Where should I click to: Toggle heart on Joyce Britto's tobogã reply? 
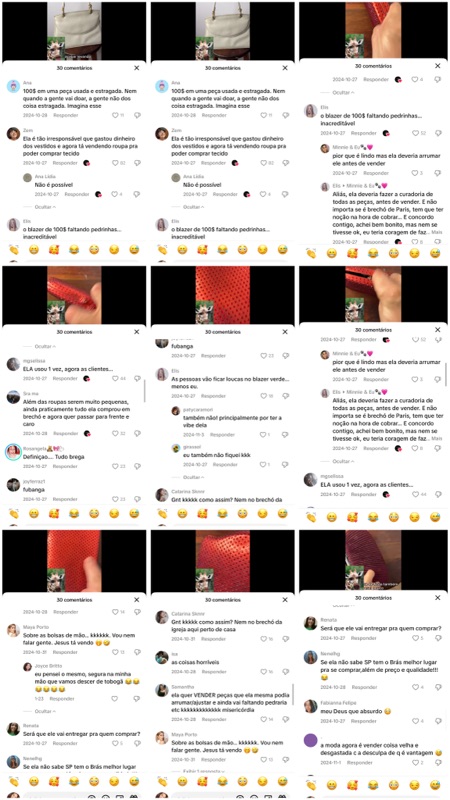coord(115,698)
